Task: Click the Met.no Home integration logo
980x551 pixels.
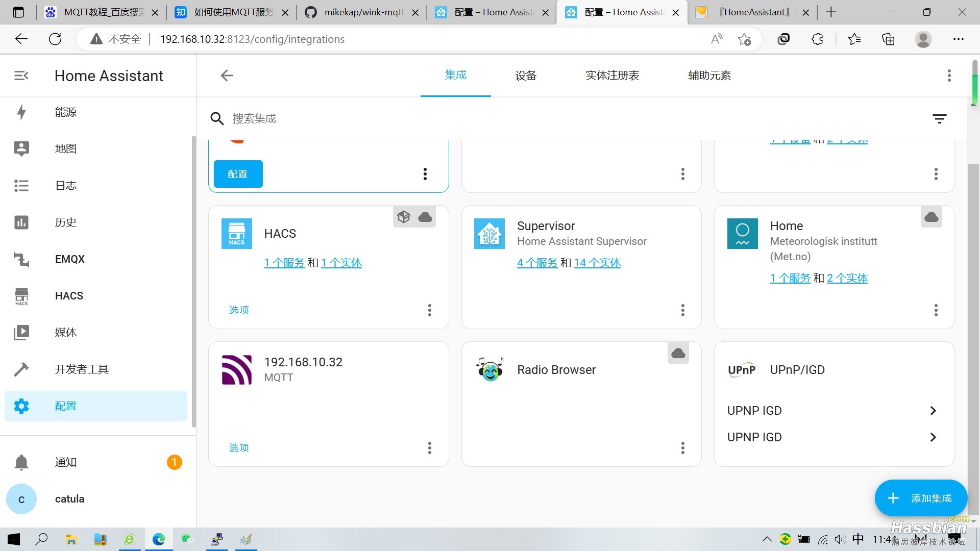Action: 743,234
